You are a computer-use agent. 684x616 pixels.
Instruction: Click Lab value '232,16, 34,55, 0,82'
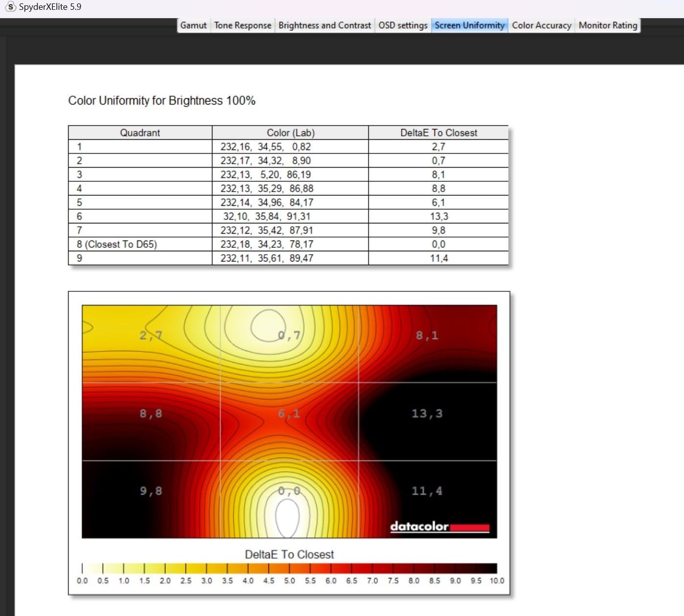click(266, 147)
